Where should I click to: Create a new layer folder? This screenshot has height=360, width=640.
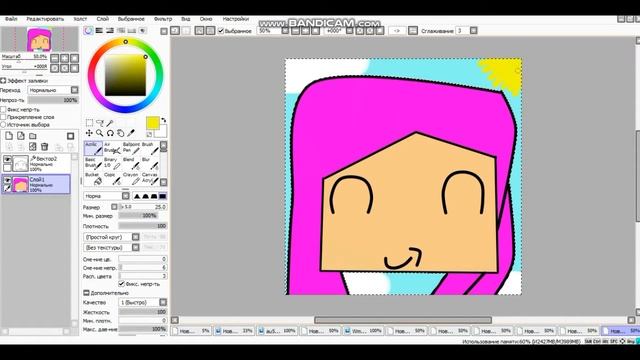tap(33, 136)
